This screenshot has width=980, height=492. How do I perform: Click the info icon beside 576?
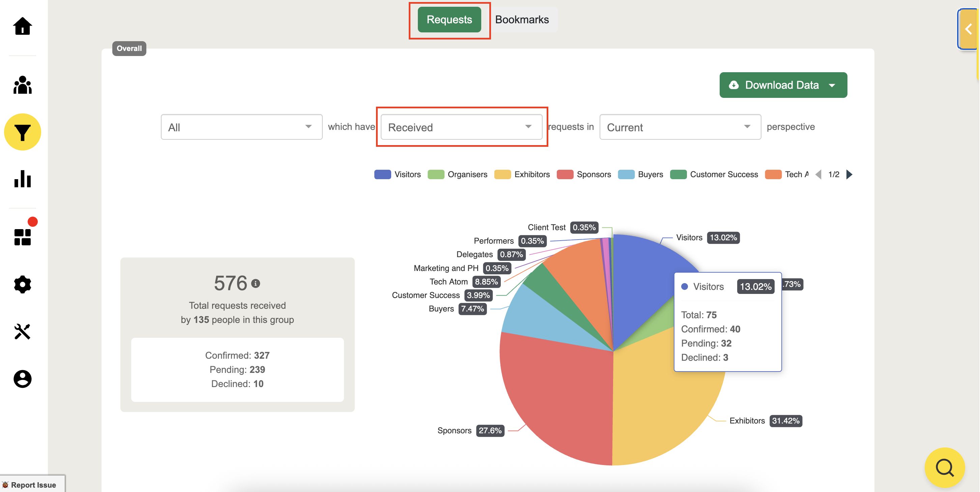pos(256,283)
